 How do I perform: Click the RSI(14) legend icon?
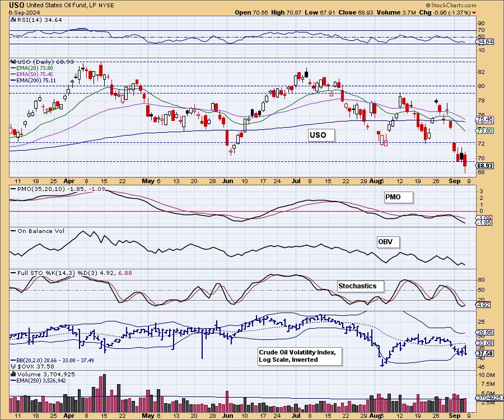pyautogui.click(x=13, y=20)
